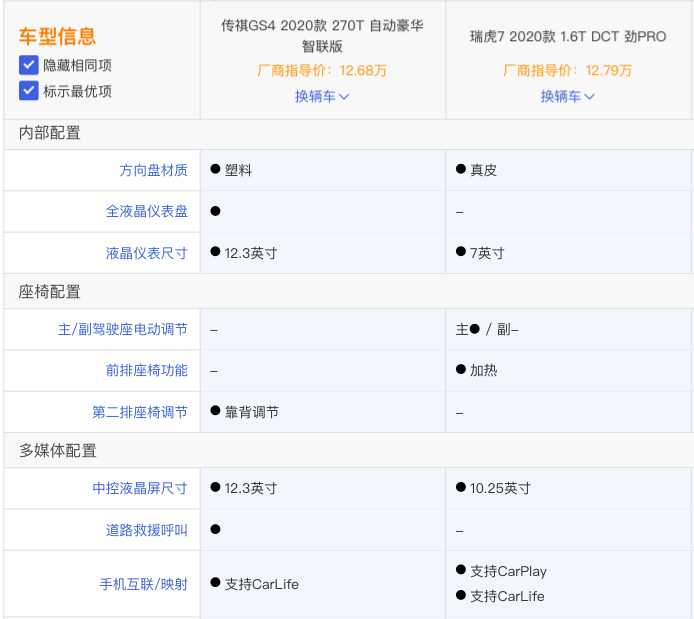This screenshot has height=619, width=694.
Task: Click the 12.79万 price for 瑞虎7
Action: [x=609, y=71]
